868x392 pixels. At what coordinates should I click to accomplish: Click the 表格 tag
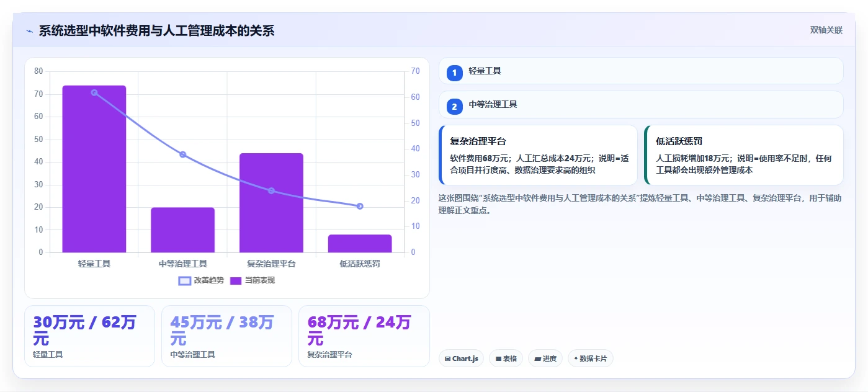pos(506,359)
